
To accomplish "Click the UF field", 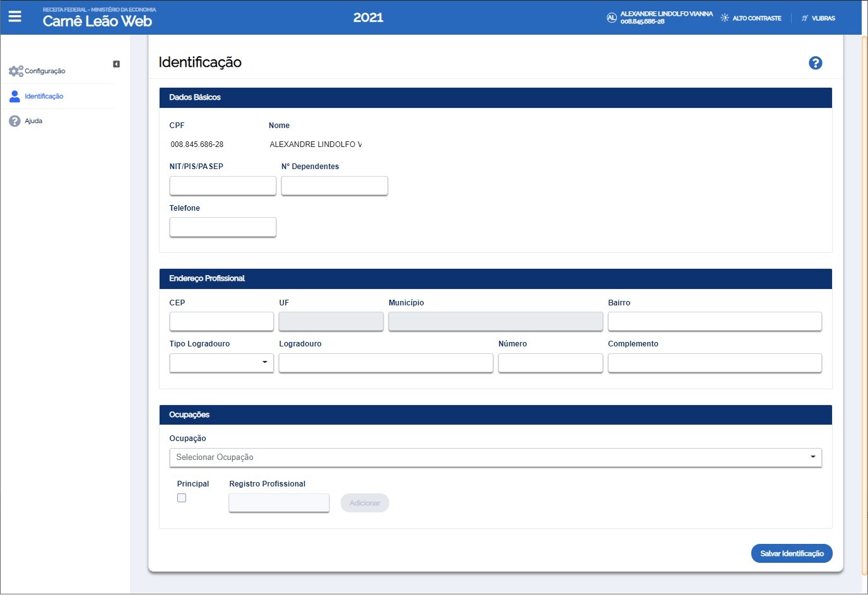I will click(x=331, y=322).
